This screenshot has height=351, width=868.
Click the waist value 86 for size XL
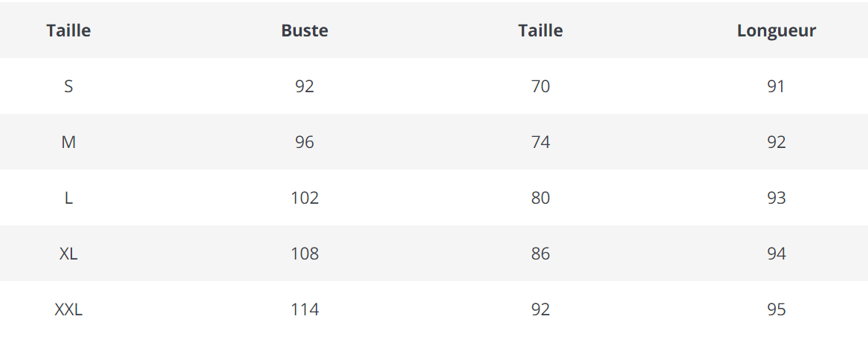point(540,254)
